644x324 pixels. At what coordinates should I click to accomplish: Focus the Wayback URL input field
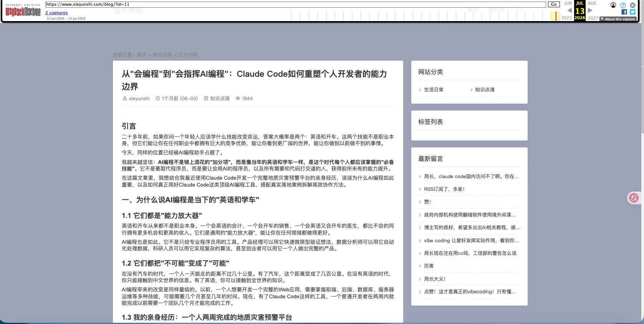click(x=295, y=5)
